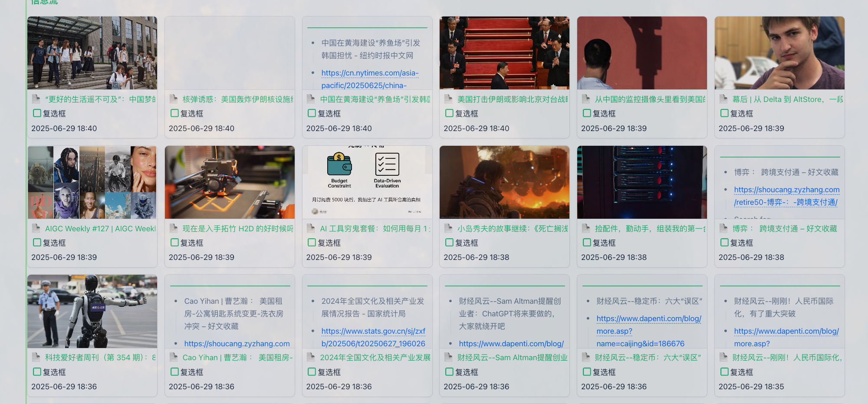Open the www.stats.gov.cn link
The width and height of the screenshot is (868, 404).
coord(373,337)
